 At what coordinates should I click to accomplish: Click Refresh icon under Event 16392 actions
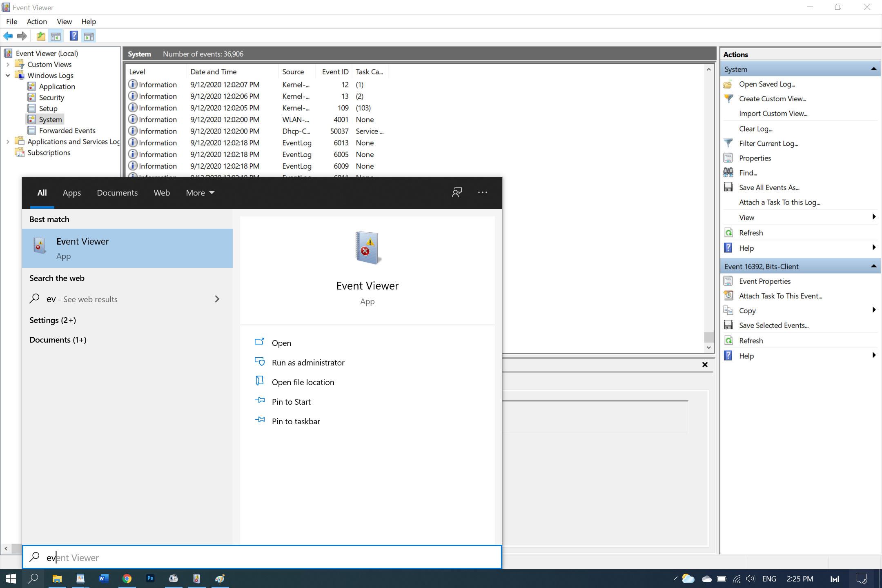click(x=728, y=341)
